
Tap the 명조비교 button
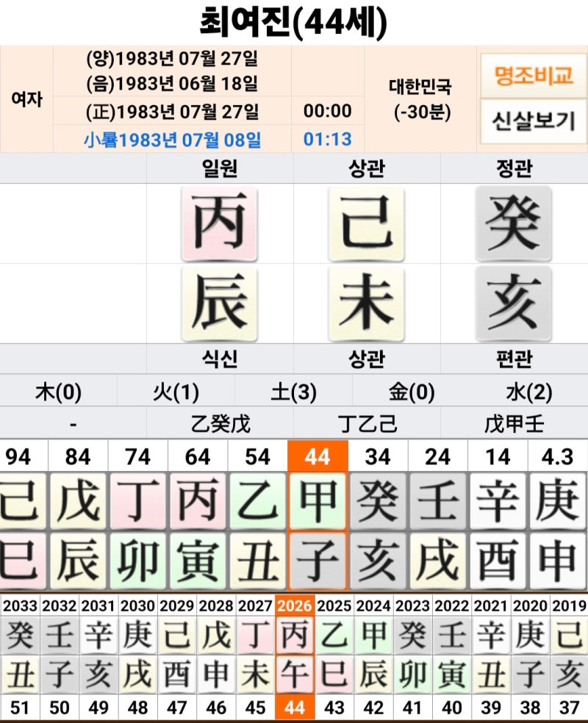click(534, 75)
